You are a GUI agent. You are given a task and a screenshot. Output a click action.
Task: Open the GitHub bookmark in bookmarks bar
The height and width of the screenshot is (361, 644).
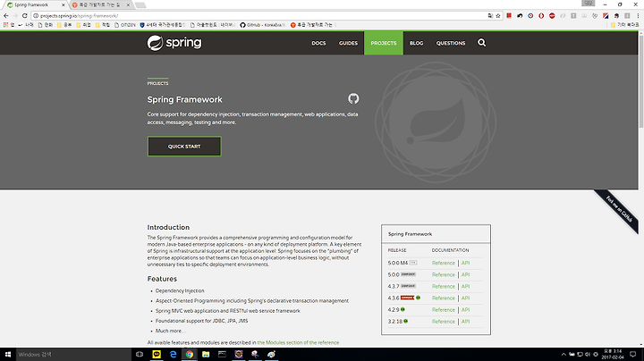coord(263,25)
